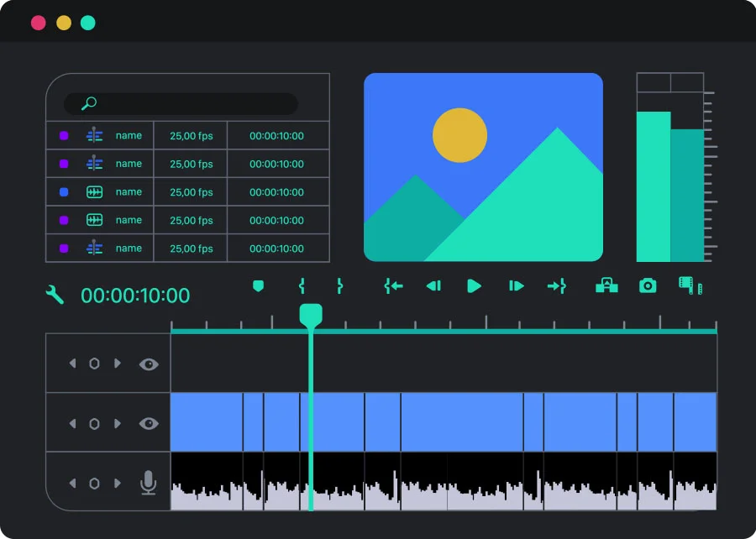Step forward one frame
The width and height of the screenshot is (756, 539).
point(517,286)
